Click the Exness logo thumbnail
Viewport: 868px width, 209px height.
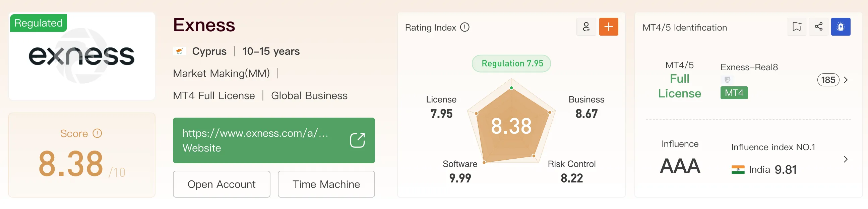point(81,56)
